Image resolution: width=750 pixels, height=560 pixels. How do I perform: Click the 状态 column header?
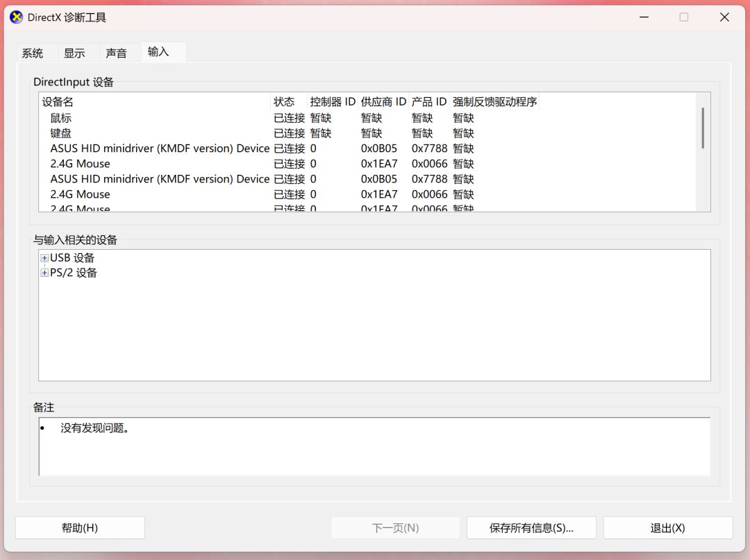point(289,102)
